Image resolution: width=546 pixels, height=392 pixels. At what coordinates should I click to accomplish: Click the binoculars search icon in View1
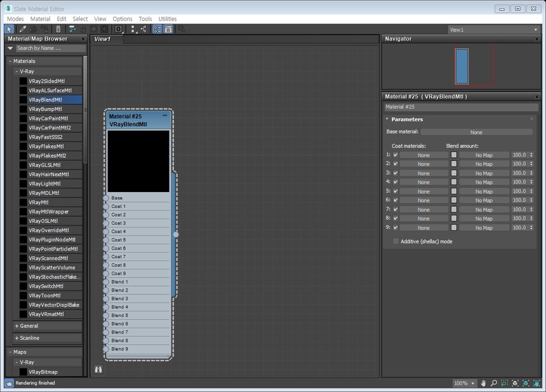(98, 369)
